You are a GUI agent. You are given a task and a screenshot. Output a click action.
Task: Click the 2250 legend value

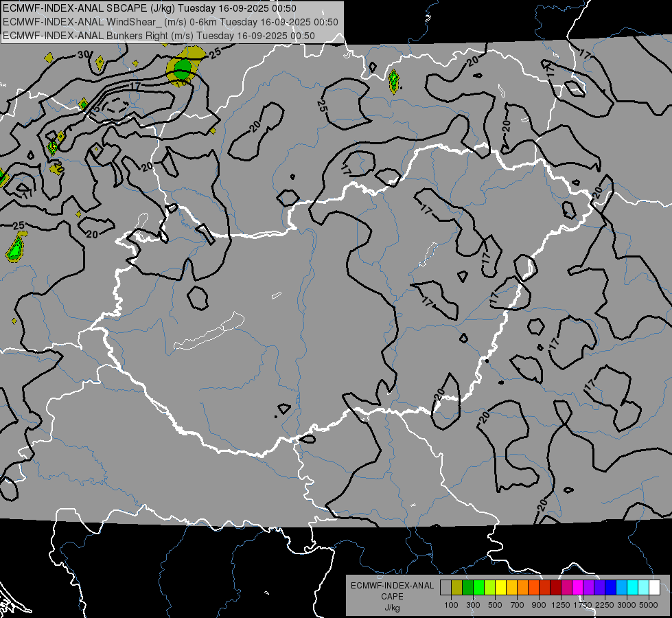coord(605,605)
